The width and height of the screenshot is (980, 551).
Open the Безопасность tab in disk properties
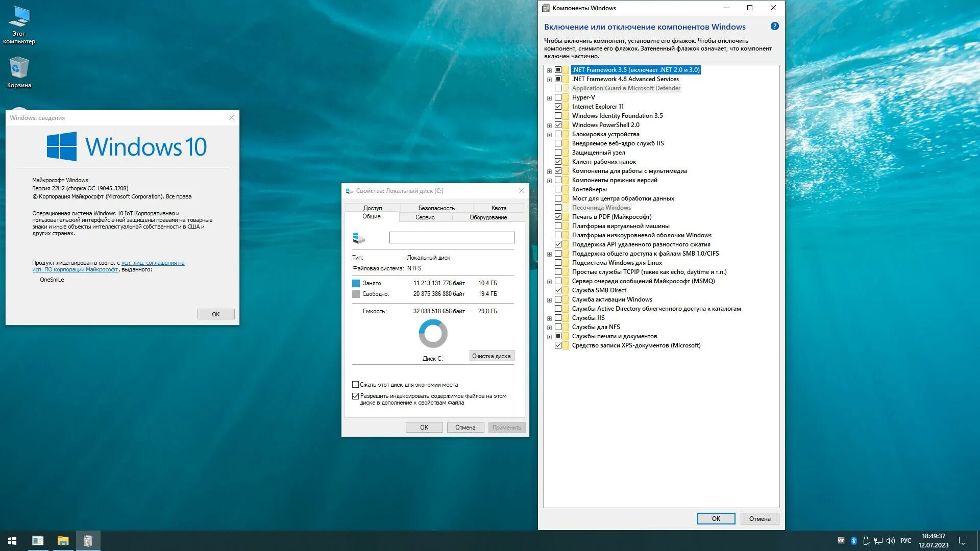[x=435, y=208]
